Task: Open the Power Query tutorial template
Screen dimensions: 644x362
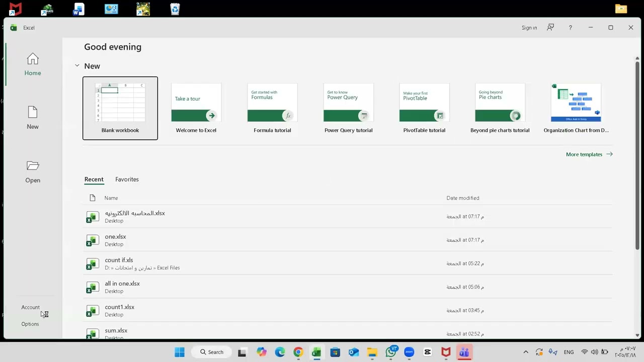Action: (349, 108)
